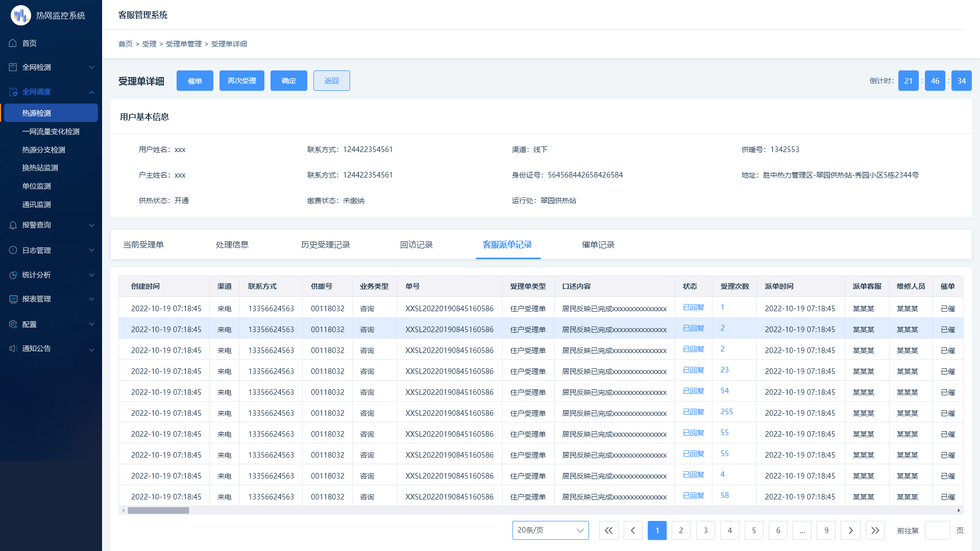Viewport: 980px width, 551px height.
Task: Collapse the 全网调度 menu chevron
Action: pyautogui.click(x=92, y=92)
